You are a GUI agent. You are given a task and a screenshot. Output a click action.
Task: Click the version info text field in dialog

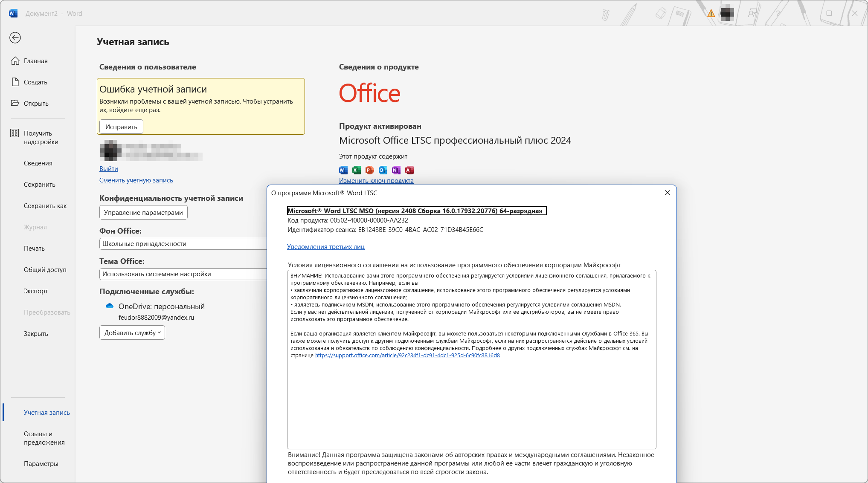click(x=417, y=211)
